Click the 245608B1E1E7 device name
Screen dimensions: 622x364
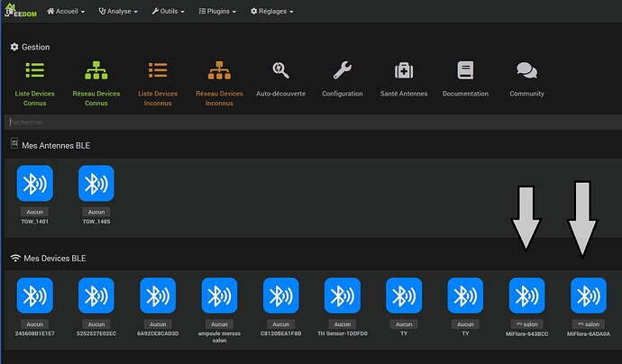click(x=35, y=333)
